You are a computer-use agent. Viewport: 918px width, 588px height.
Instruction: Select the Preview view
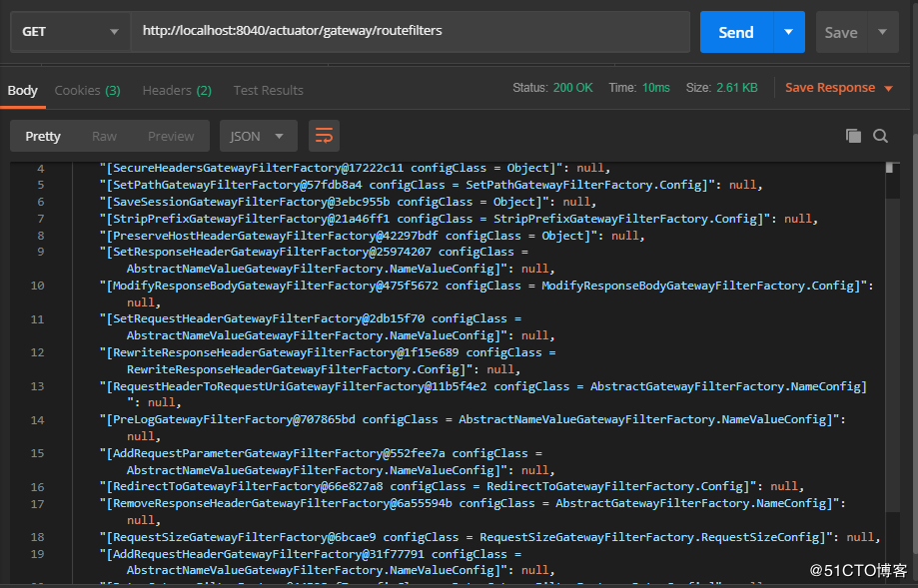(x=171, y=137)
